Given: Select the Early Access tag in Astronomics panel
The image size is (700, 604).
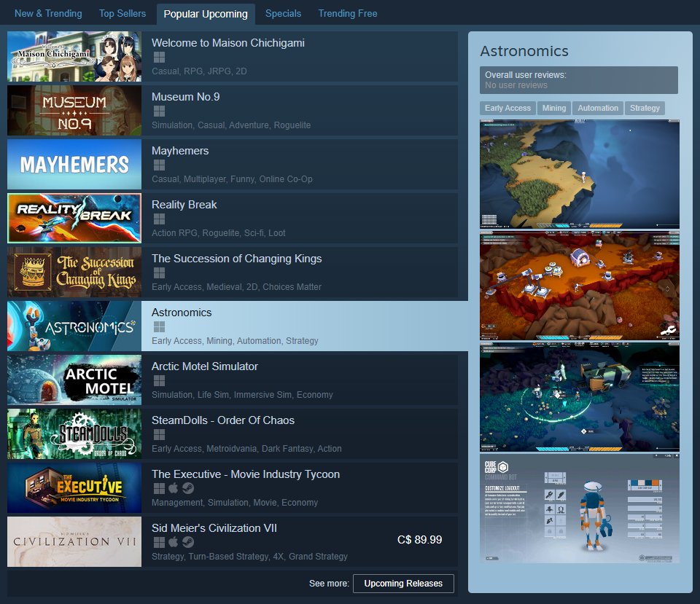Looking at the screenshot, I should tap(507, 108).
